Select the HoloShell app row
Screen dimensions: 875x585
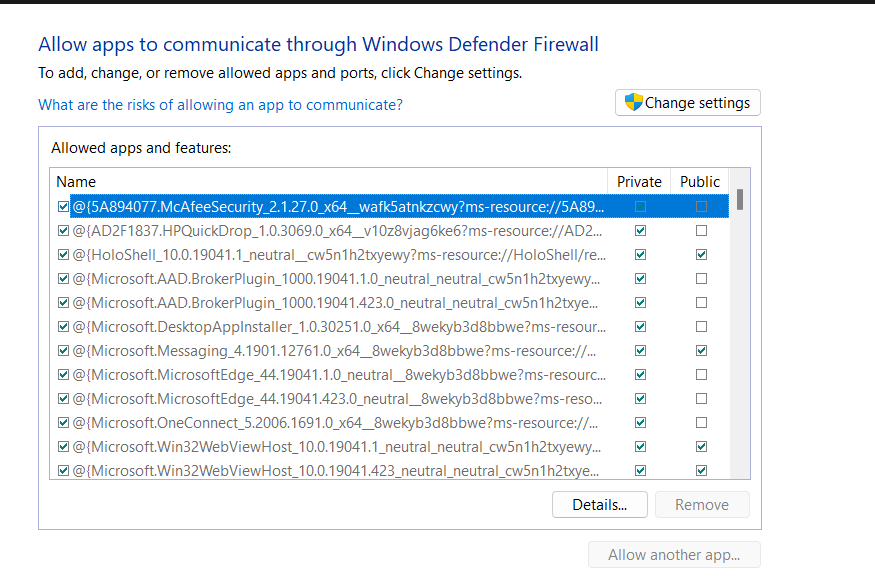(336, 255)
